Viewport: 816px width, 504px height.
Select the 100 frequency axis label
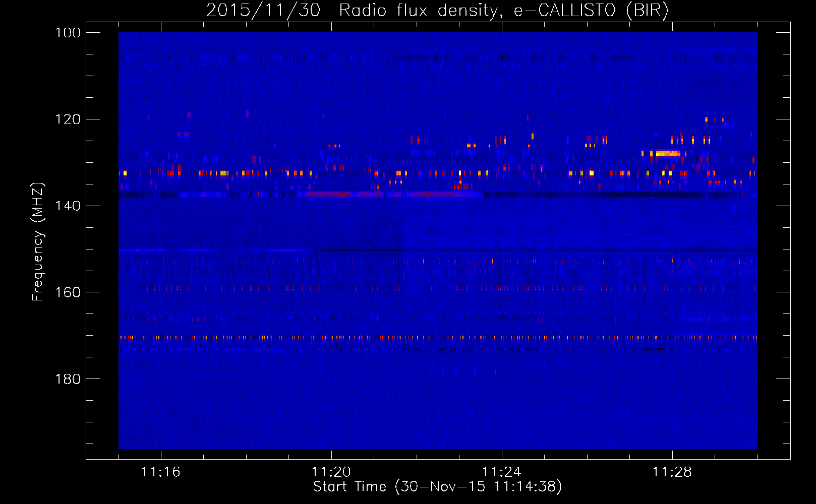(x=68, y=33)
